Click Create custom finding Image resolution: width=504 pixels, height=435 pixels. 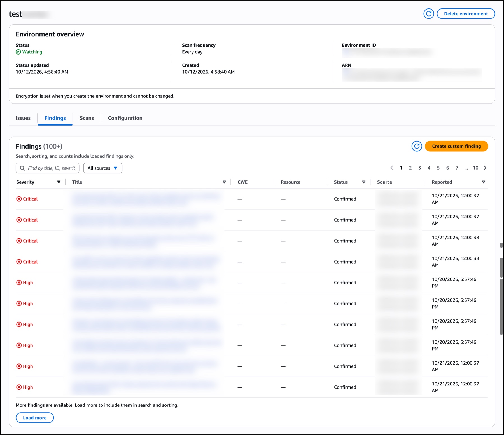point(456,146)
